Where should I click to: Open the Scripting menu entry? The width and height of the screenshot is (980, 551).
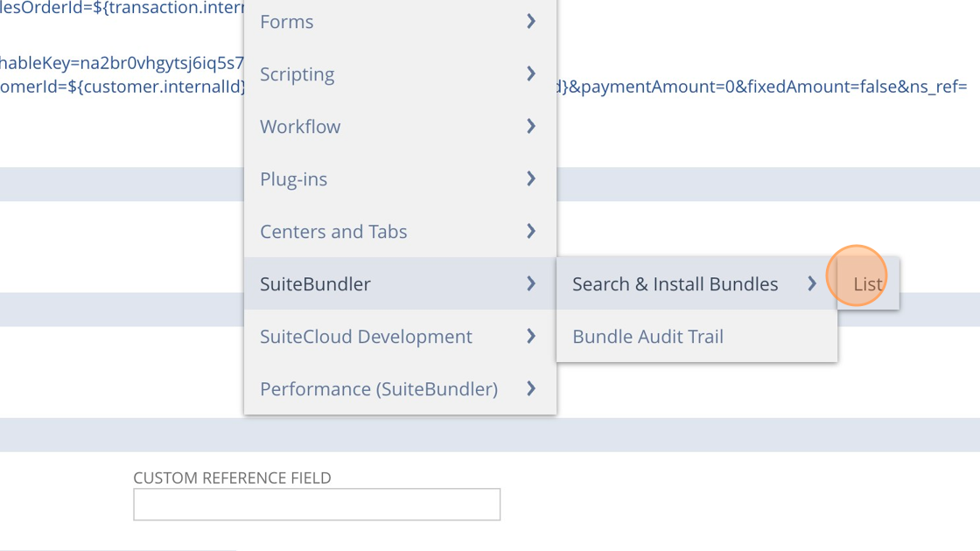coord(400,73)
